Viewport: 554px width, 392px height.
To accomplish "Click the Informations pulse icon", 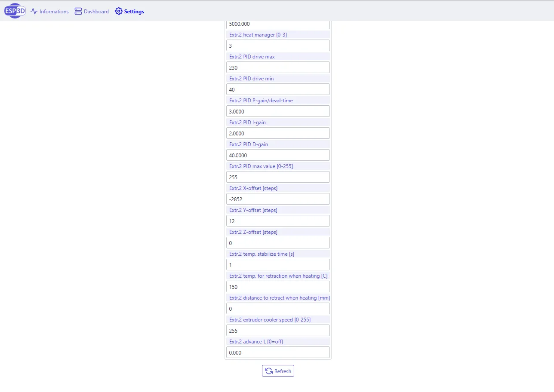I will (34, 12).
